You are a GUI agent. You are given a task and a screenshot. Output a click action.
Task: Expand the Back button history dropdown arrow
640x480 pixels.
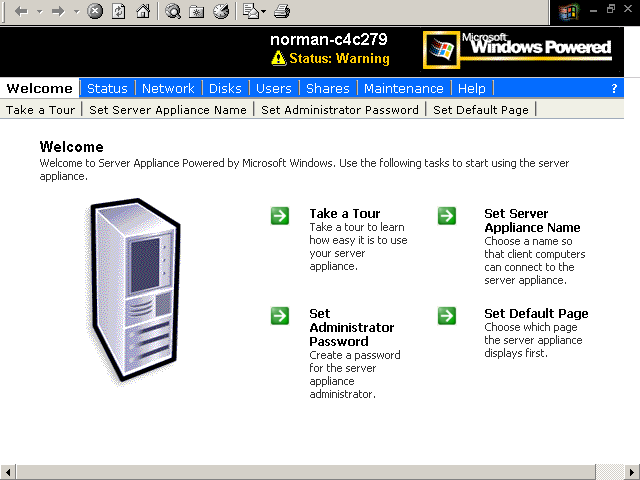(39, 12)
